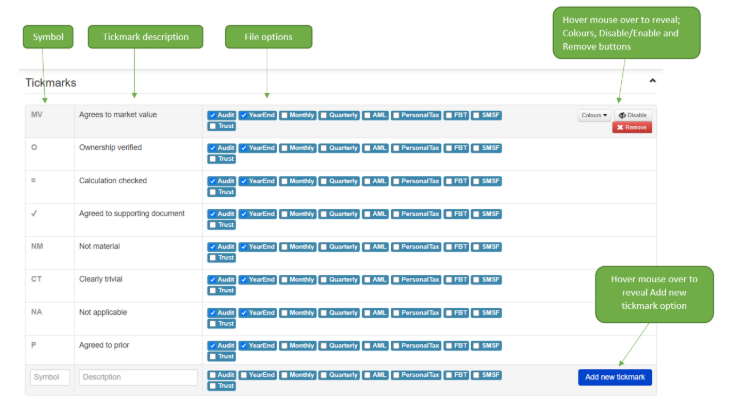Collapse the Tickmarks panel using the chevron
Screen dimensions: 740x410
653,80
